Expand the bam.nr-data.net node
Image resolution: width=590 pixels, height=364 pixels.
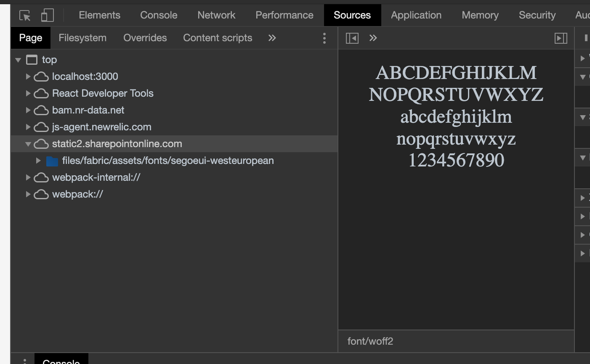pyautogui.click(x=28, y=110)
